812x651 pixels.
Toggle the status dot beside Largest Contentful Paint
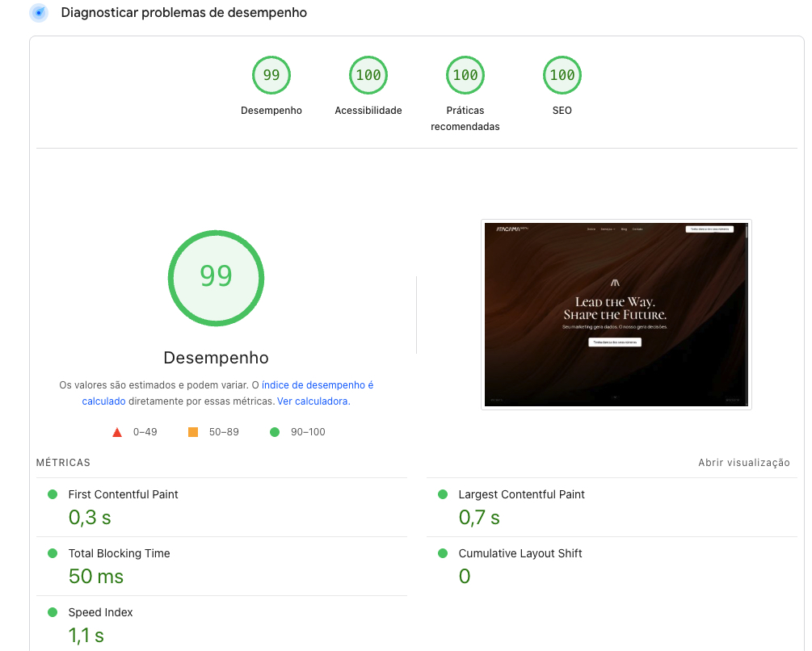pos(442,493)
